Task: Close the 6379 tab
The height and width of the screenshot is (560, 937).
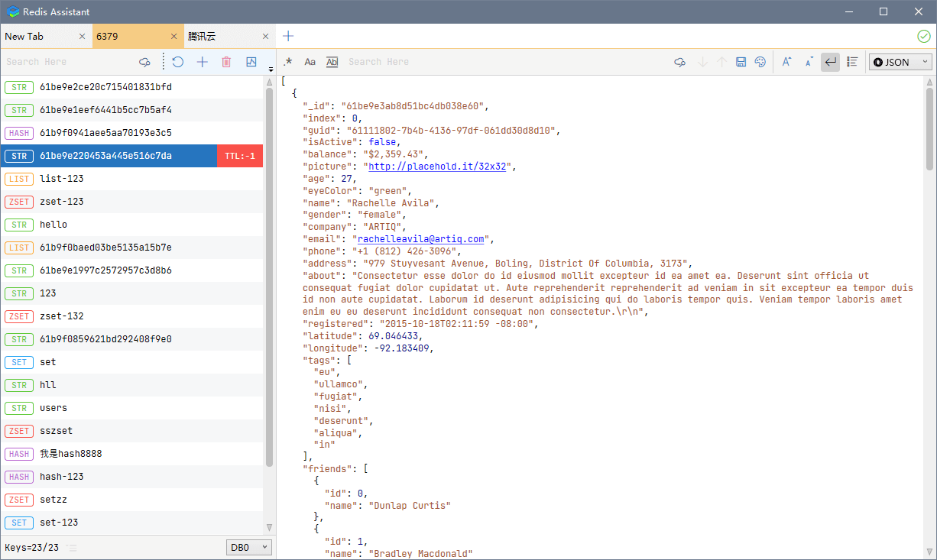Action: point(173,36)
